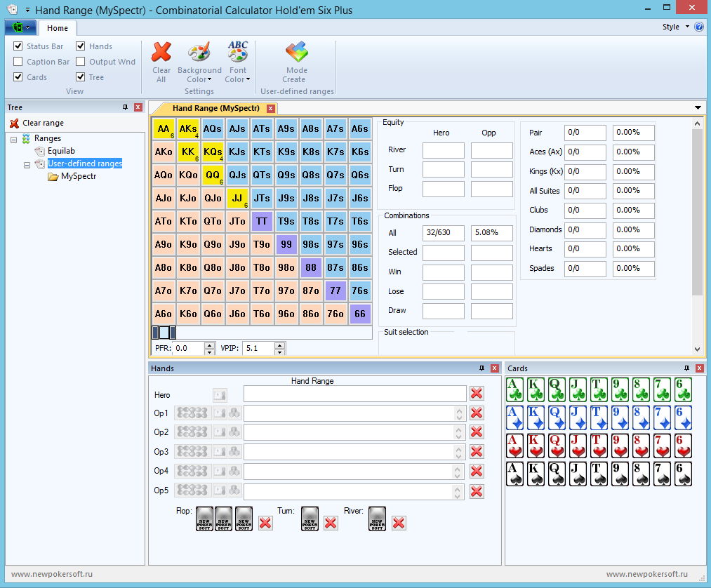Screen dimensions: 711x588
Task: Click the Clear All red X icon
Action: click(x=161, y=53)
